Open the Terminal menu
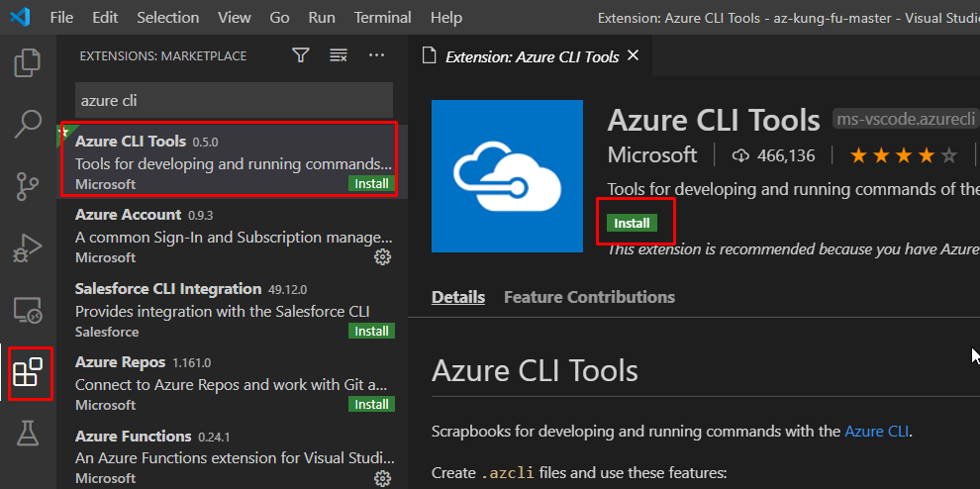The image size is (980, 489). click(x=382, y=18)
